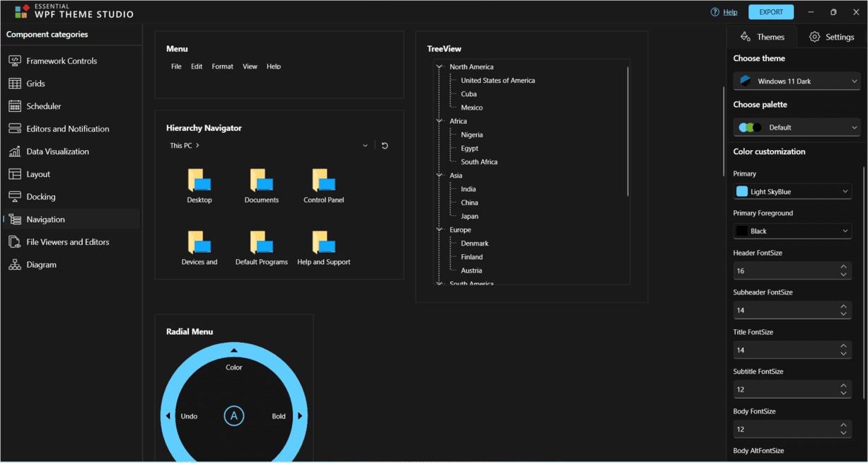Open the Primary Light SkyBlue color picker

pos(792,192)
